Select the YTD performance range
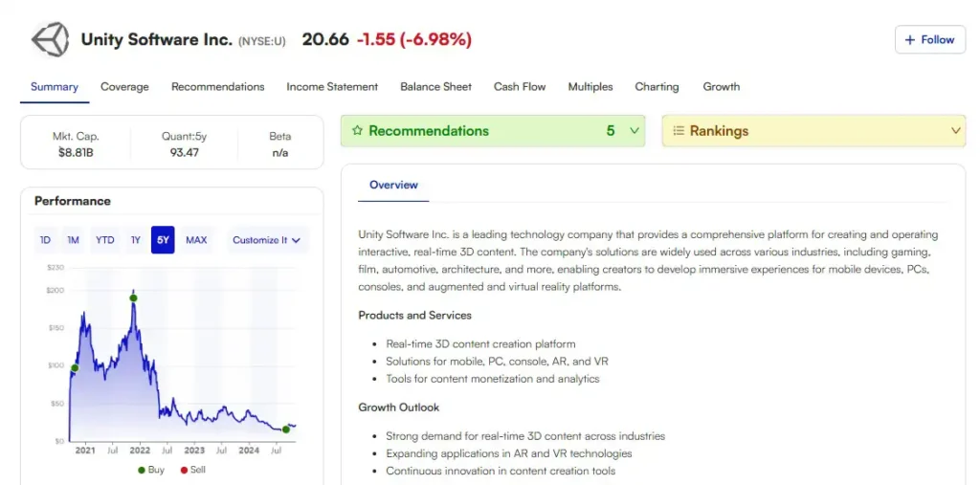 (104, 240)
